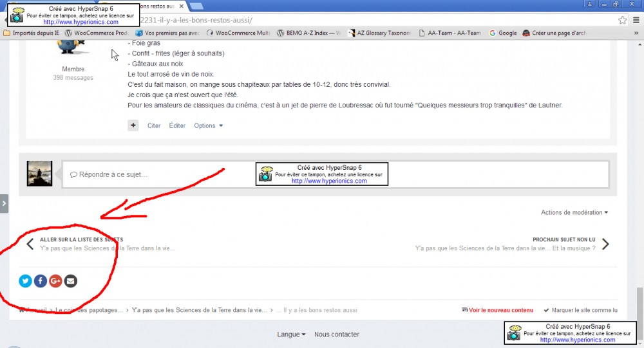The image size is (644, 348).
Task: Click the plus multi-quote button
Action: [133, 125]
